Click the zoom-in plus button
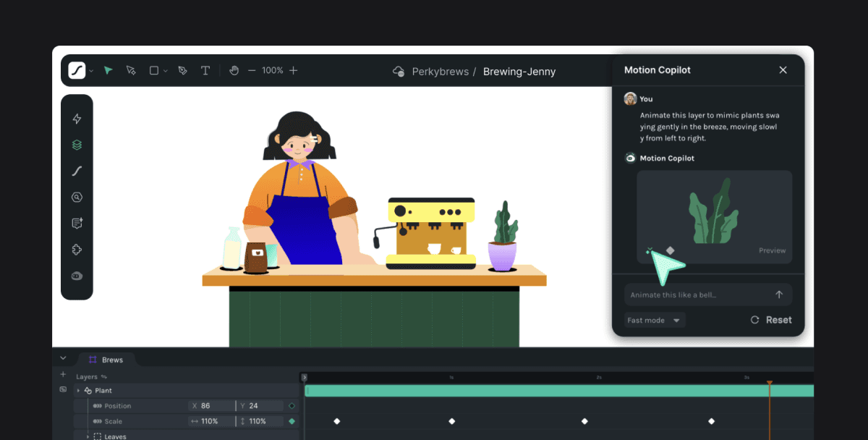 (293, 70)
